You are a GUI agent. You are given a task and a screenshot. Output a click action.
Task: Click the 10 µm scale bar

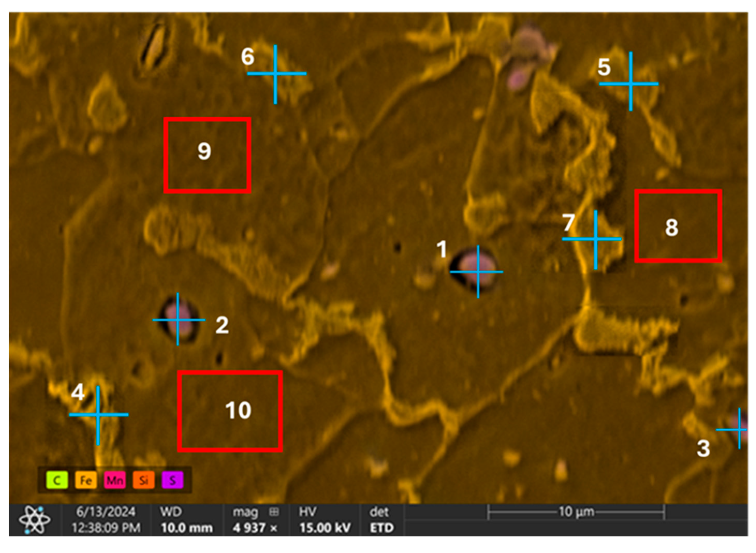(576, 512)
